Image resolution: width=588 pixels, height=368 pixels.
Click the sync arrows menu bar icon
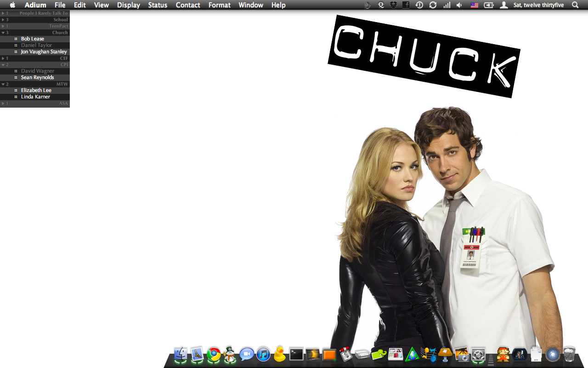pos(433,5)
